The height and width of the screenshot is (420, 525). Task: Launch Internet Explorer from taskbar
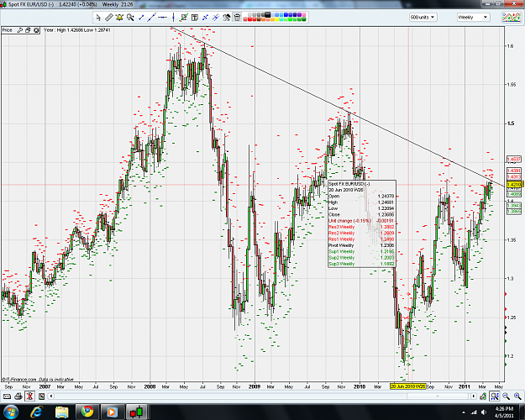click(36, 412)
